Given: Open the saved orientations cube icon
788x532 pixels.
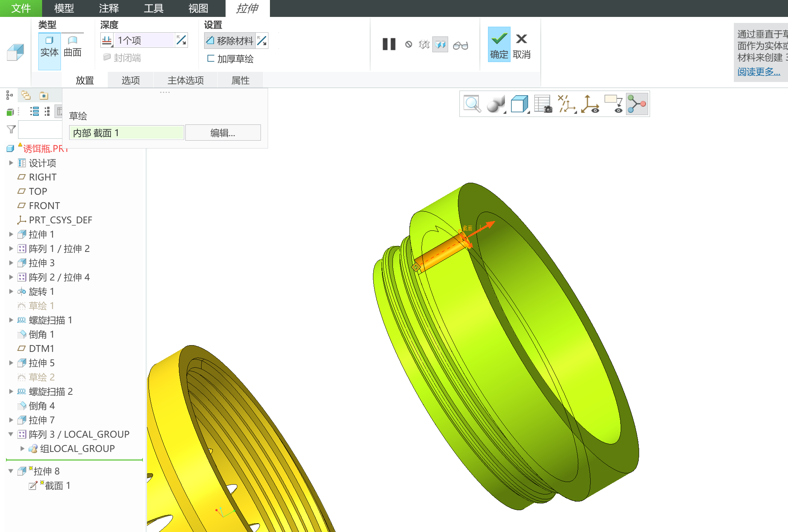Looking at the screenshot, I should coord(520,104).
